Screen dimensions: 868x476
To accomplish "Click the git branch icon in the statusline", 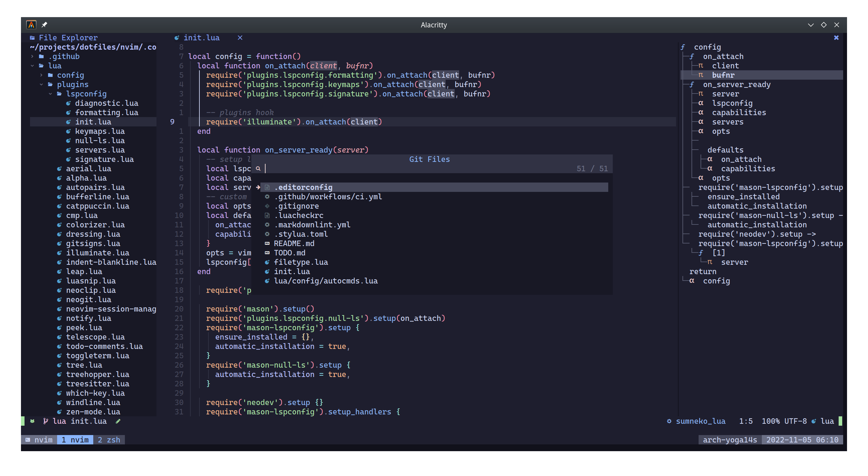I will click(45, 421).
